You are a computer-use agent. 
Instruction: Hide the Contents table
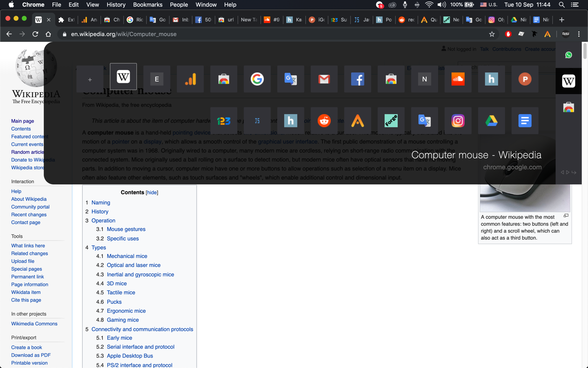pos(152,192)
